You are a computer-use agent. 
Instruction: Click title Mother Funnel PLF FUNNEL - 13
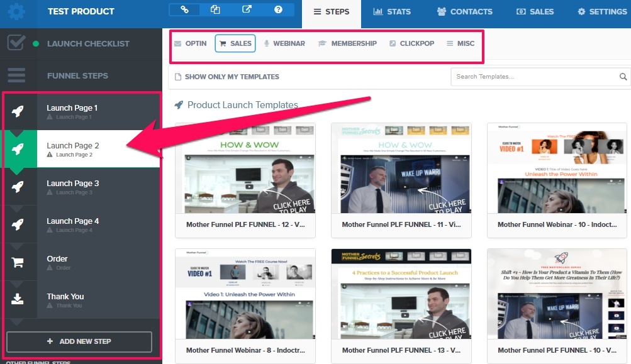pos(401,350)
